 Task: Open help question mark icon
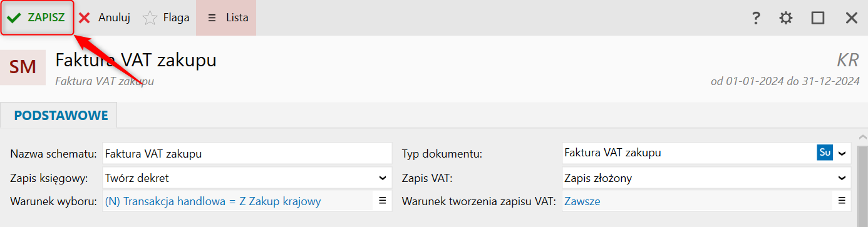coord(756,18)
